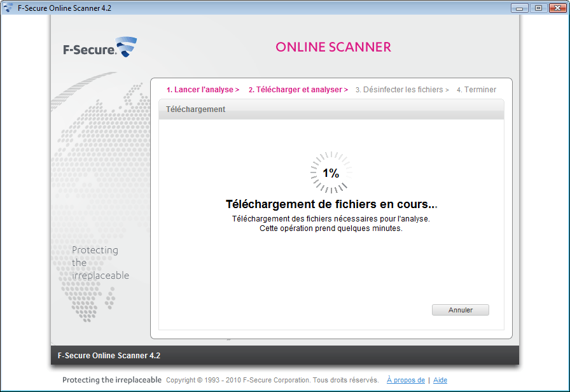Click 'Protecting the irreplaceable' slogan on left panel
This screenshot has height=392, width=570.
[101, 263]
